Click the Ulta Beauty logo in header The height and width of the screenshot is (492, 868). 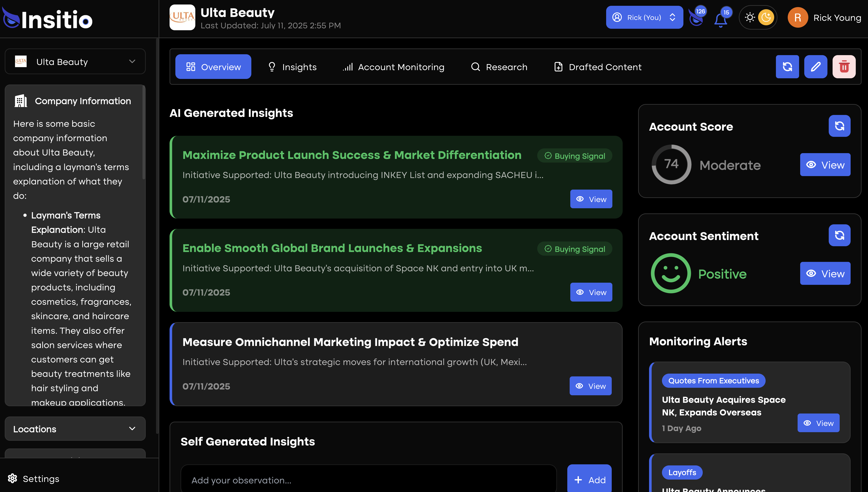click(x=182, y=18)
